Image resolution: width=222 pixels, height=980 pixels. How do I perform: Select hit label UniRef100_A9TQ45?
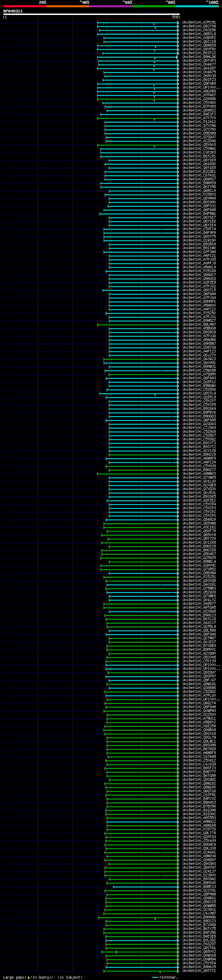[199, 608]
